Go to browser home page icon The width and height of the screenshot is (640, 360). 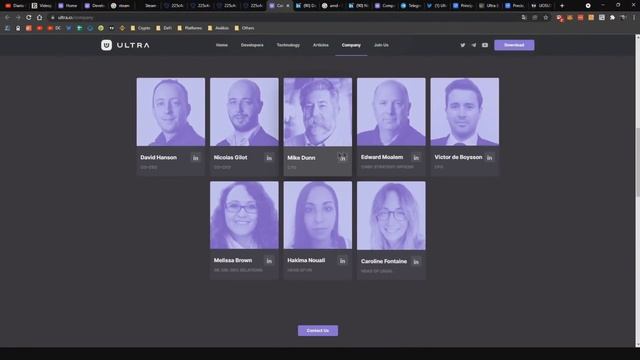point(39,18)
